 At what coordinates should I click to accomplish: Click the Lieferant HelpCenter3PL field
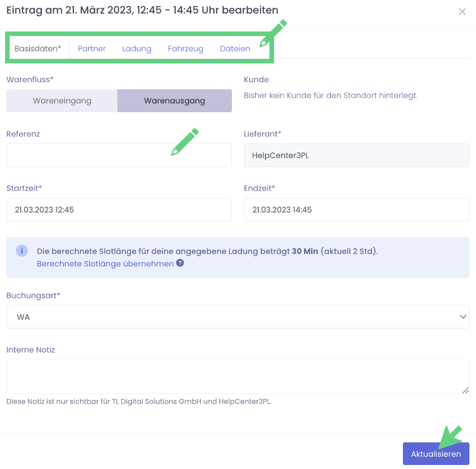[x=356, y=155]
